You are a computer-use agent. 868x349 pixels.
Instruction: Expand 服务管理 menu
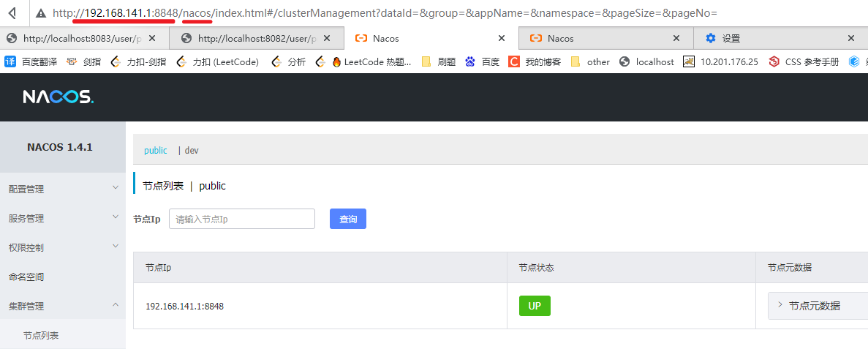pyautogui.click(x=63, y=218)
